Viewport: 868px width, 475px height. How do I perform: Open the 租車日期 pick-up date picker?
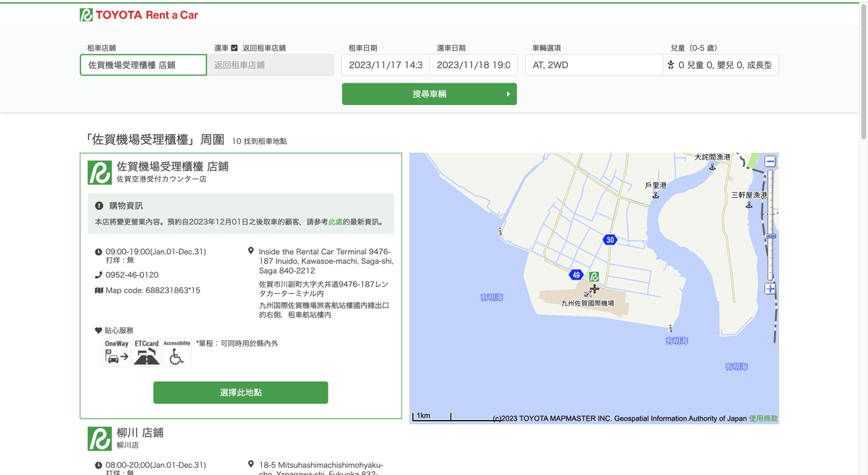(385, 65)
